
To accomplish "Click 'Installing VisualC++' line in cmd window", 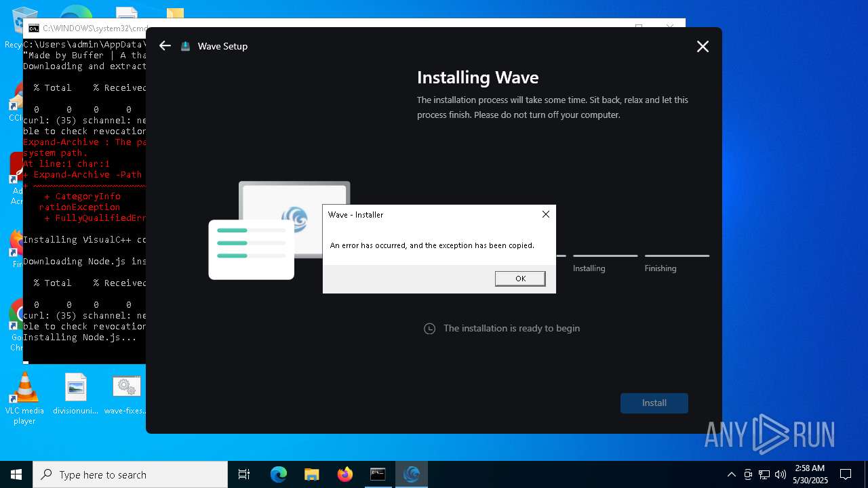I will 84,239.
